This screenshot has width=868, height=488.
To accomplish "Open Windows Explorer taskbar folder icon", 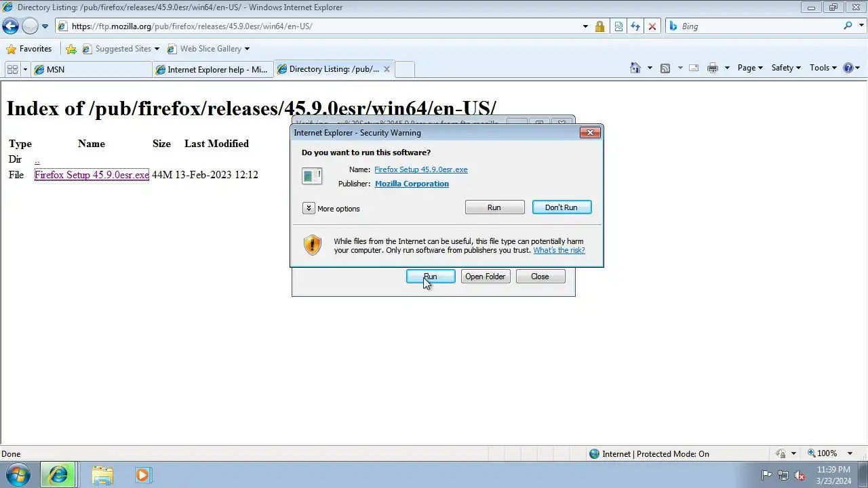I will coord(102,475).
